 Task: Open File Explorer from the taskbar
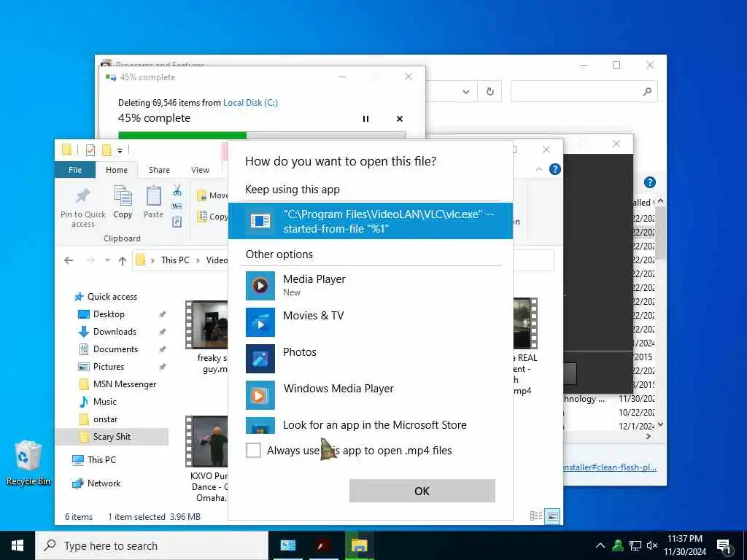[x=359, y=545]
